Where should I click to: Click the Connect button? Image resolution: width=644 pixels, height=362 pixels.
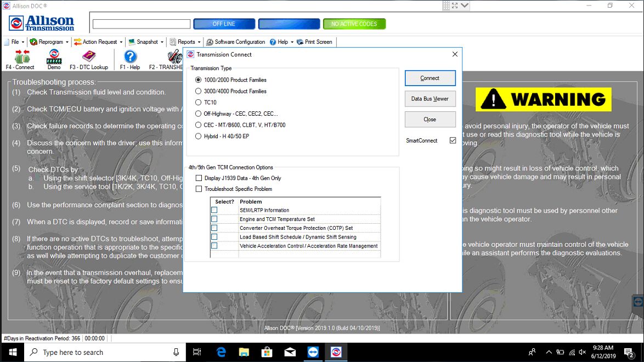pos(430,78)
